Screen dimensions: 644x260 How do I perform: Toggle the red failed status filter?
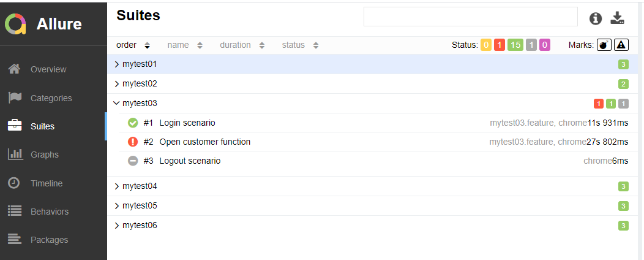(x=500, y=45)
